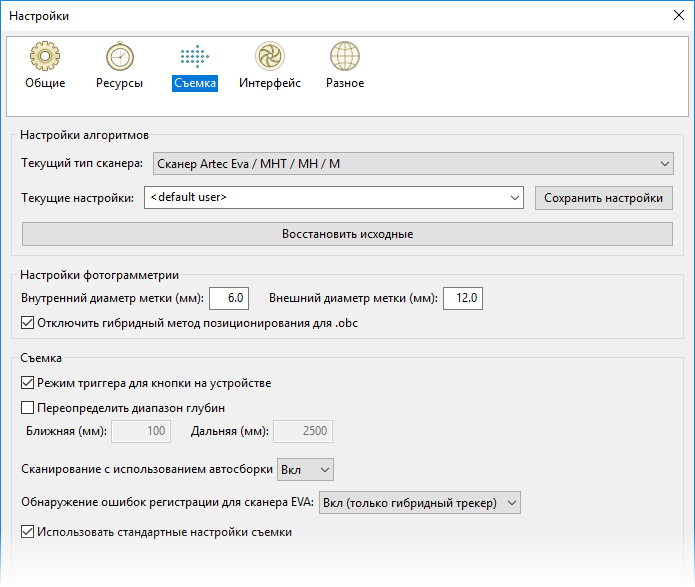
Task: Expand the EVA registration error detection dropdown
Action: (x=419, y=502)
